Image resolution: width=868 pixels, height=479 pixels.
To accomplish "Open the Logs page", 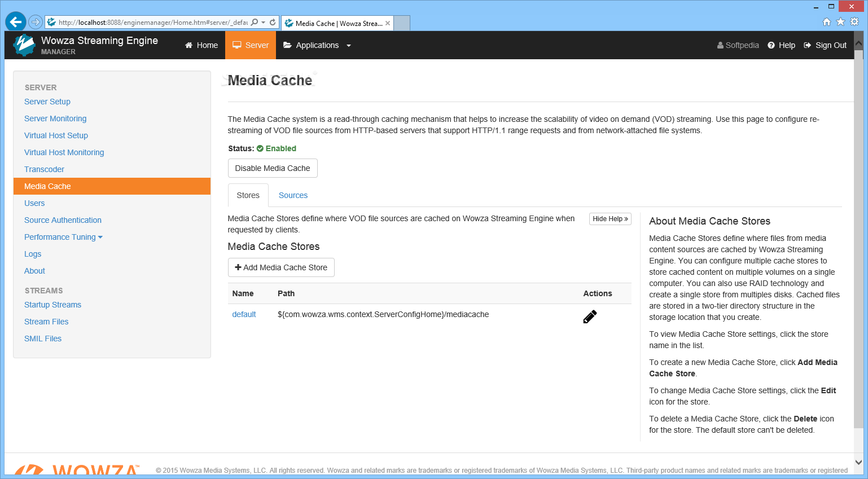I will click(33, 254).
